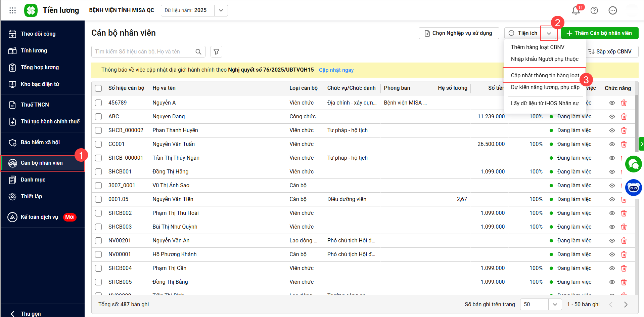Click the blue robot assistant icon

click(x=633, y=188)
